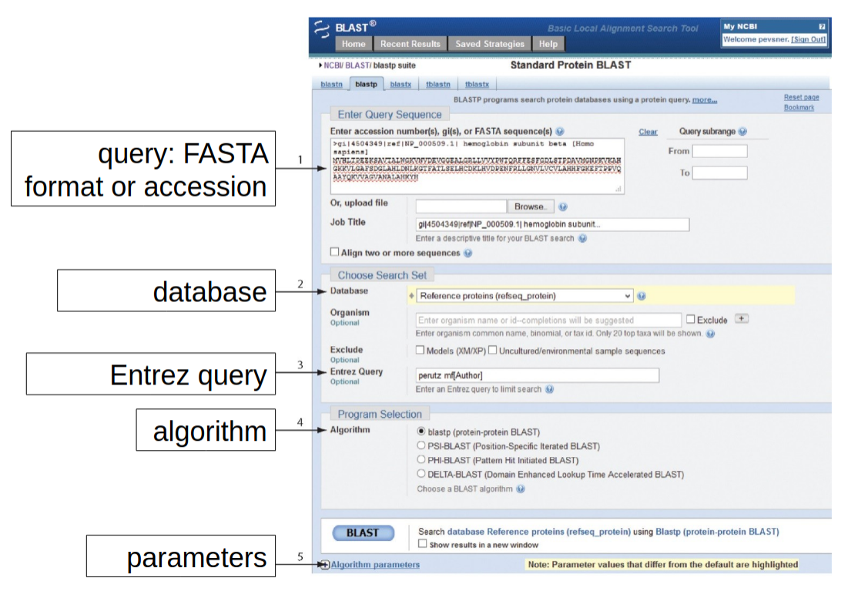This screenshot has height=608, width=868.
Task: Click the BLAST logo icon in header
Action: pyautogui.click(x=322, y=29)
